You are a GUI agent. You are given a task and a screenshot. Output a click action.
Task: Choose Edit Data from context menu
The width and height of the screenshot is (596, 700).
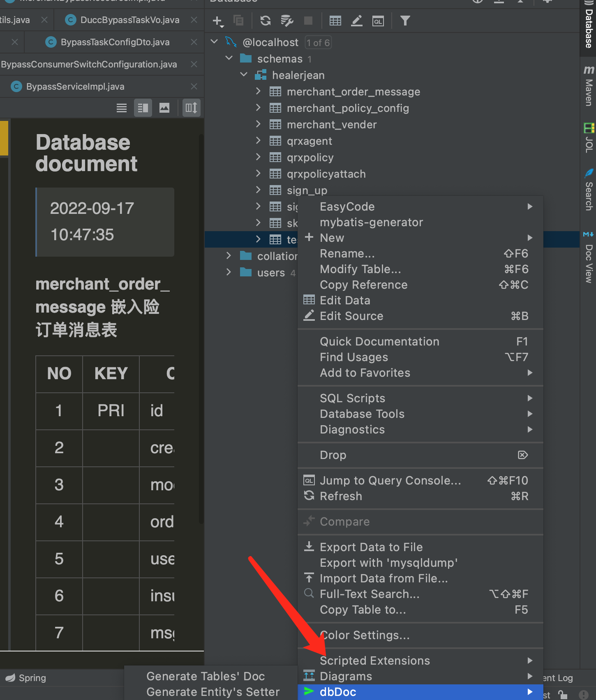[420, 300]
